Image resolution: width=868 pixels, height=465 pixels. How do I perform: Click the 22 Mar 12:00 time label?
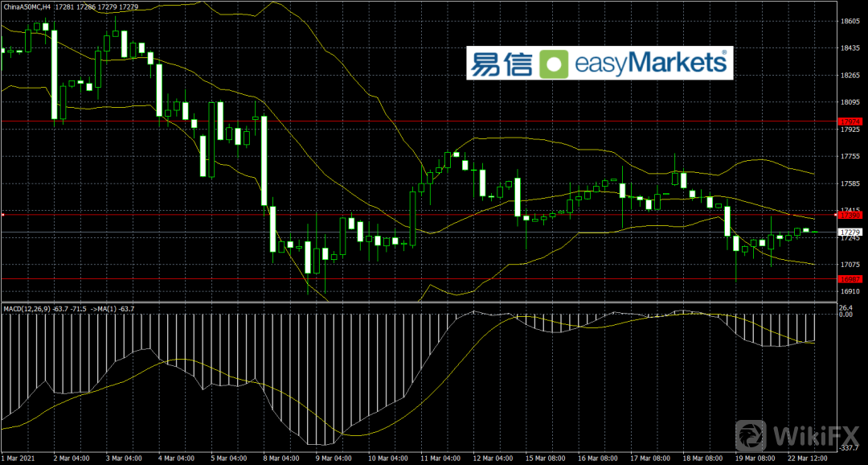tap(808, 459)
